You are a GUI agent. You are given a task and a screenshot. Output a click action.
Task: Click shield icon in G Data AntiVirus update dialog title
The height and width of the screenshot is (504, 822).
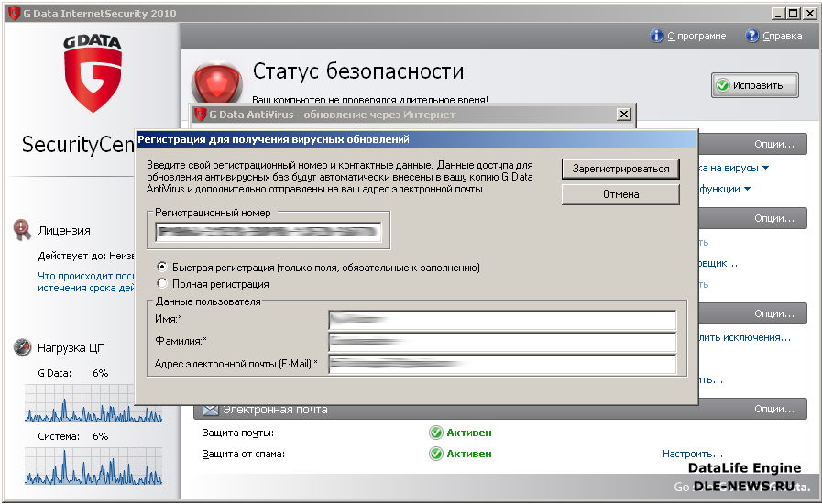click(x=200, y=115)
